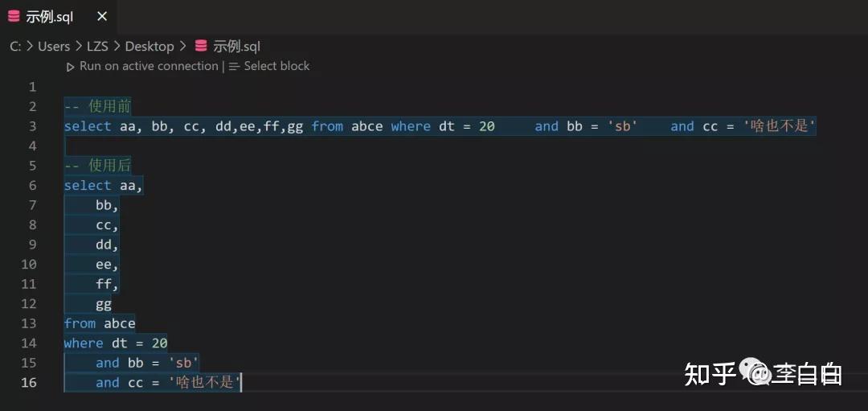Image resolution: width=868 pixels, height=411 pixels.
Task: Click line number 1 in the gutter
Action: point(32,87)
